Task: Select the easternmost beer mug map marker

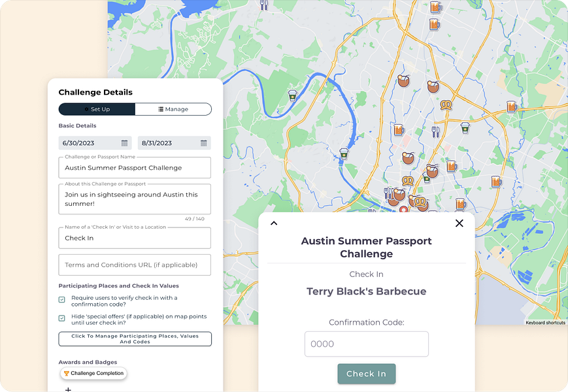Action: click(x=512, y=106)
